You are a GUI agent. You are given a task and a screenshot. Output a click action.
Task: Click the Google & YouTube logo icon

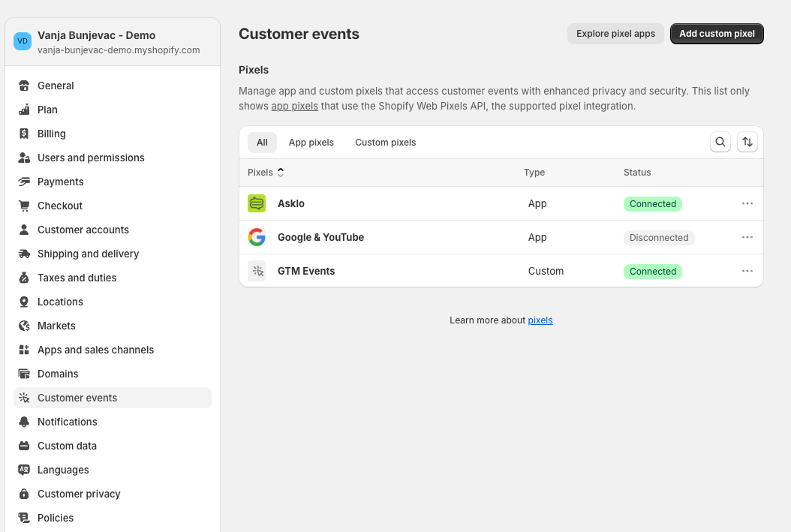pos(257,237)
